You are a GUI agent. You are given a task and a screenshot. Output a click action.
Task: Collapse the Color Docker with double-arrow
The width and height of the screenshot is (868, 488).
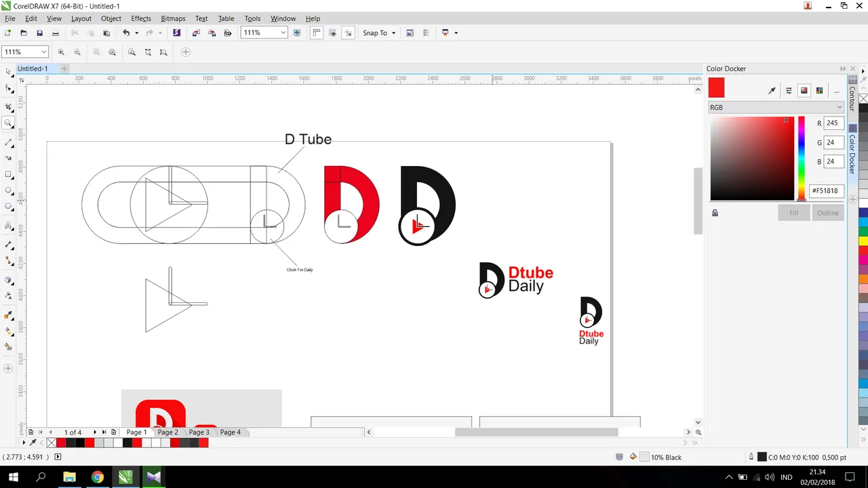[843, 68]
